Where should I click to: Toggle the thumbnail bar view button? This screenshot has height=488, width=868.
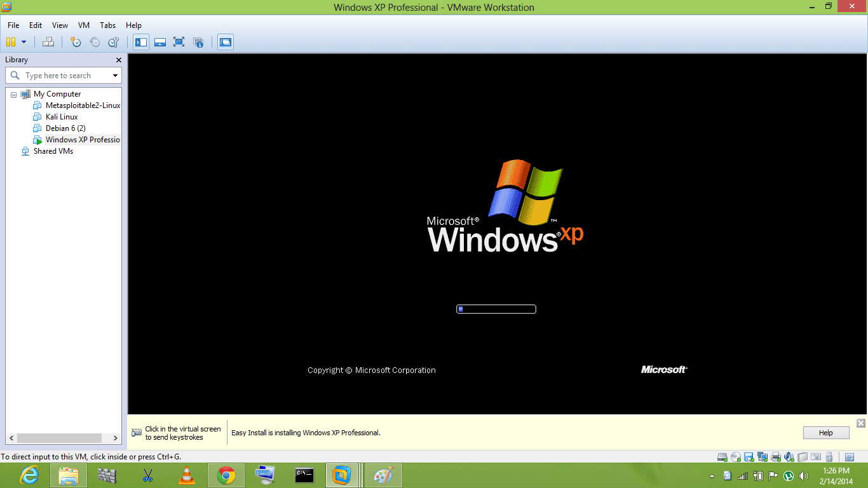pos(160,42)
